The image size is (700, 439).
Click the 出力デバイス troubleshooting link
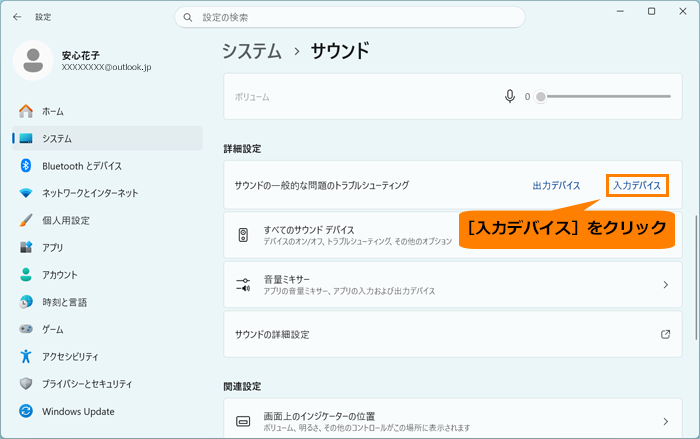(556, 185)
